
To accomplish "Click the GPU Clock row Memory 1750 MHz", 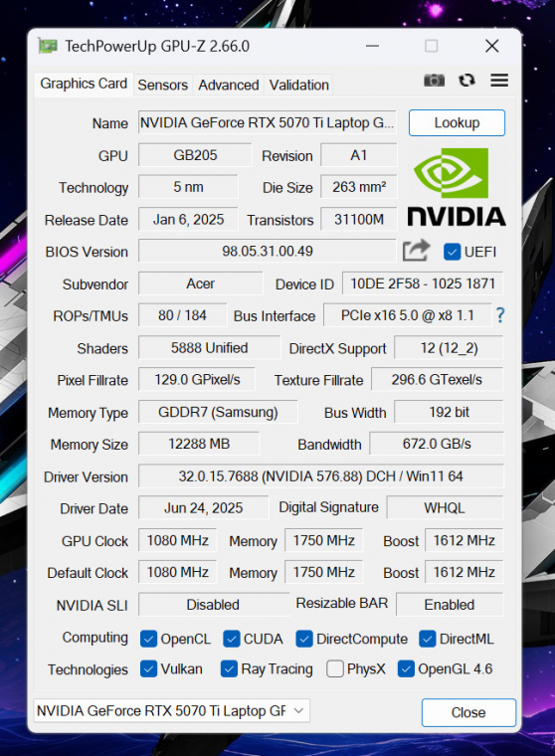I will click(x=323, y=540).
